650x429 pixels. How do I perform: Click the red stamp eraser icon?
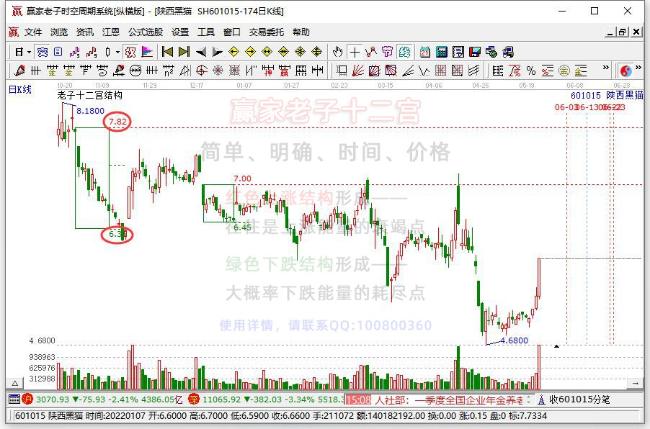click(119, 71)
